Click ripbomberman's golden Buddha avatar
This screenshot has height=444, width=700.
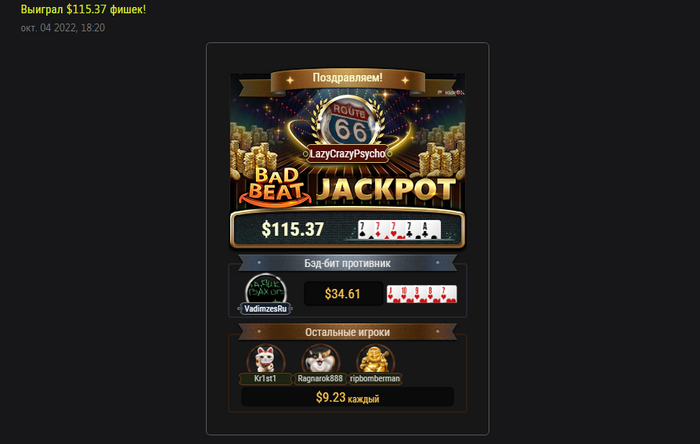pos(375,359)
